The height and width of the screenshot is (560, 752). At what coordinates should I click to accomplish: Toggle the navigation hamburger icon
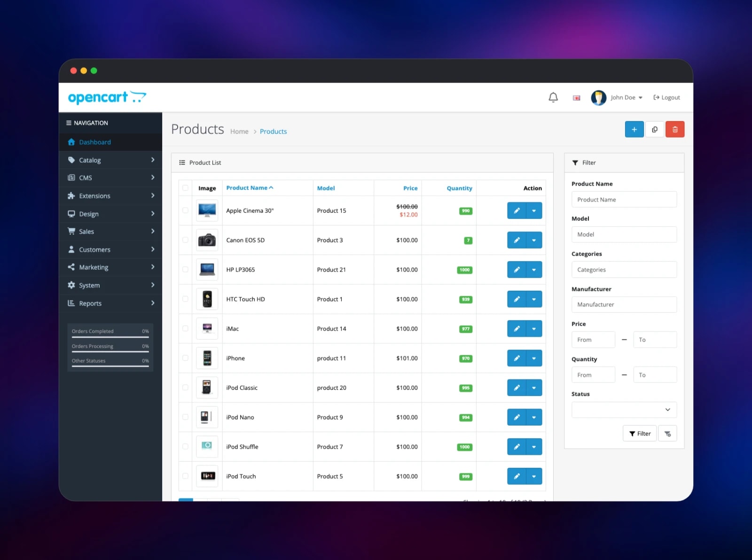(69, 123)
